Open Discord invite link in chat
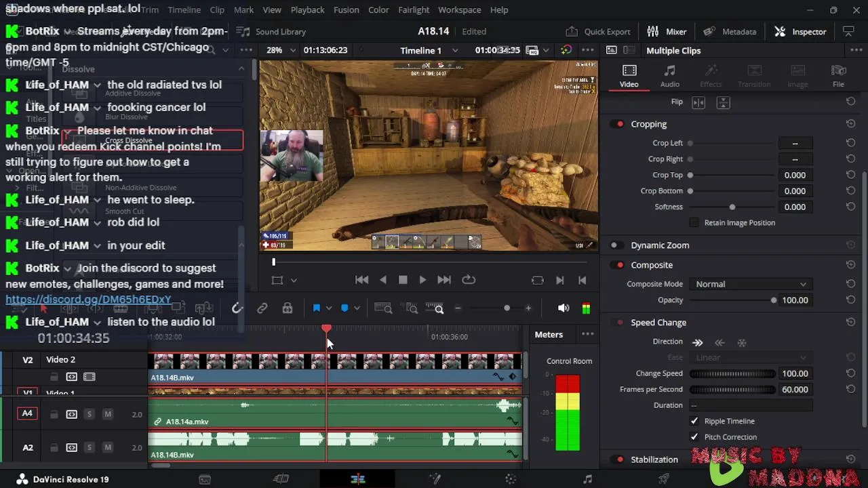Viewport: 868px width, 488px height. click(88, 300)
